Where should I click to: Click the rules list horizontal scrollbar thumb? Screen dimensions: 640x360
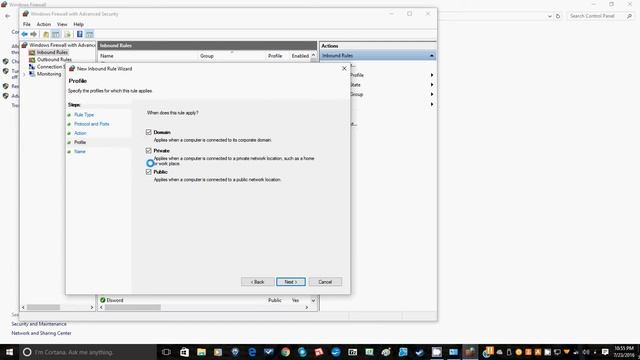click(x=133, y=307)
